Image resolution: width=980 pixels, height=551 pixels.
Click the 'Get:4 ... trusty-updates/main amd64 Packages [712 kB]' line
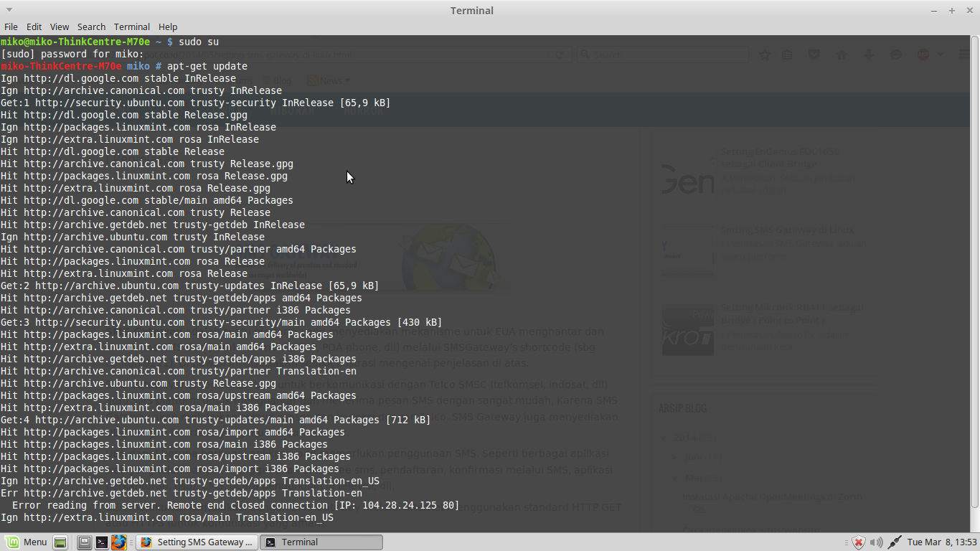[x=216, y=420]
